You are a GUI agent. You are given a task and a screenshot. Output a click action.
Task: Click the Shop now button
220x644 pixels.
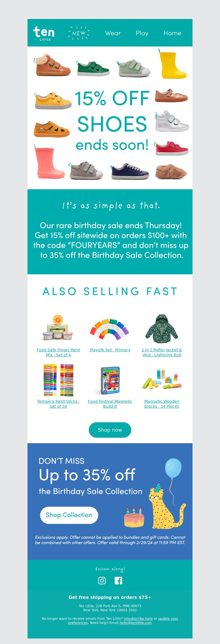point(110,430)
